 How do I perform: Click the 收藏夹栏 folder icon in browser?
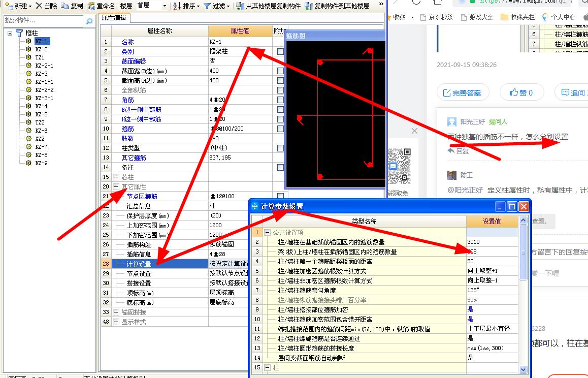click(504, 17)
